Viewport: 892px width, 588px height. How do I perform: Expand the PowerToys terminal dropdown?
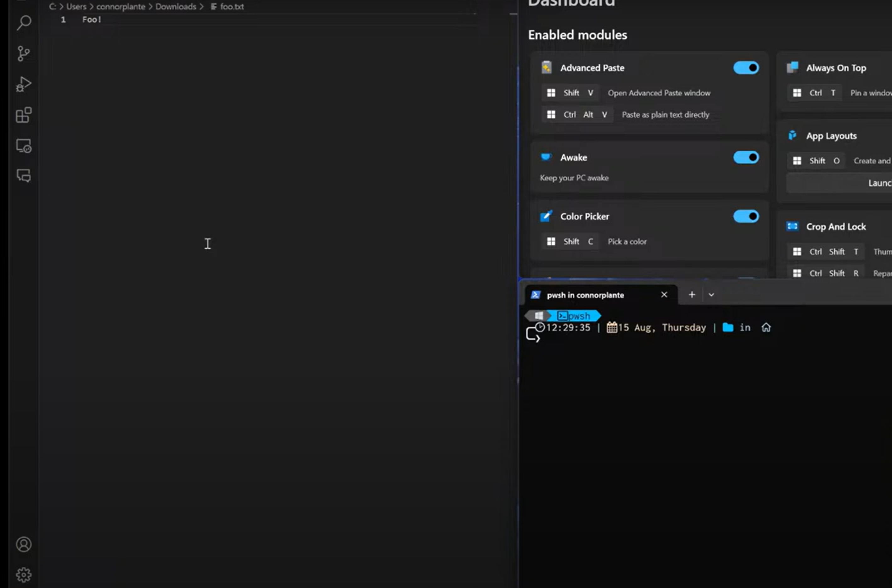[711, 294]
